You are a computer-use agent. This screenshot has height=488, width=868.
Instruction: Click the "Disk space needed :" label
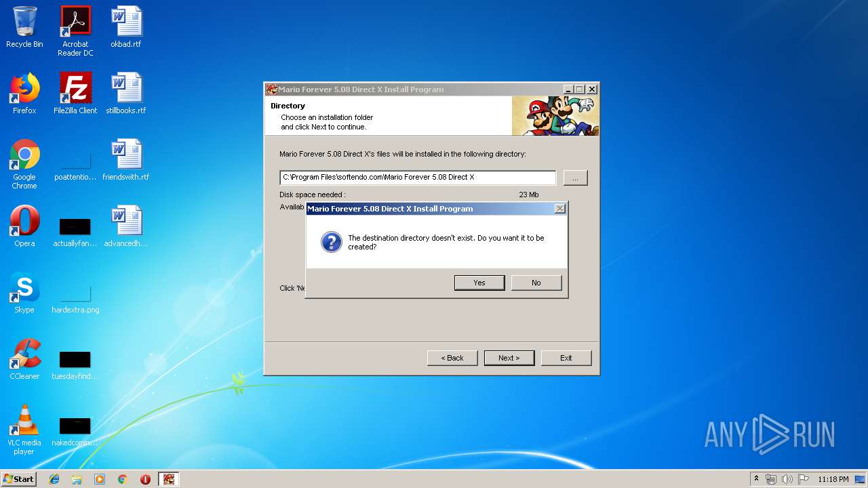tap(312, 195)
